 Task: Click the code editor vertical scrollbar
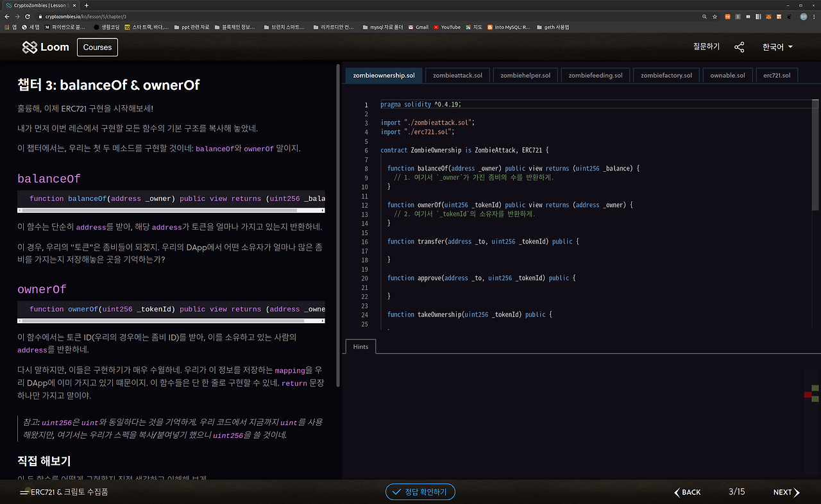click(x=815, y=155)
